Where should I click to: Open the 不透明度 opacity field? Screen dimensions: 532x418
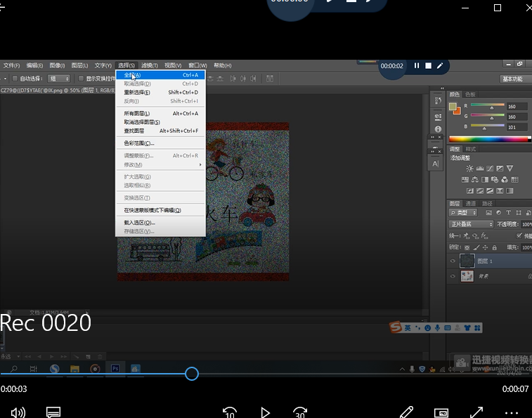point(526,224)
